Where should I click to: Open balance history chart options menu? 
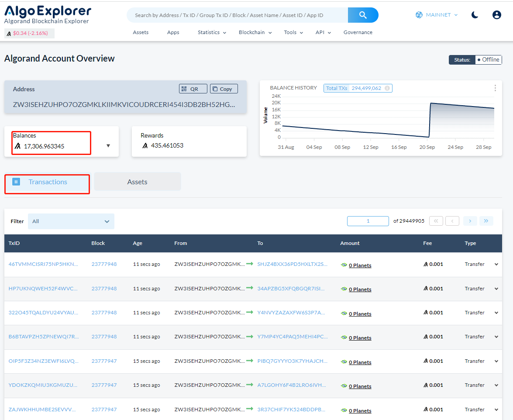[495, 88]
